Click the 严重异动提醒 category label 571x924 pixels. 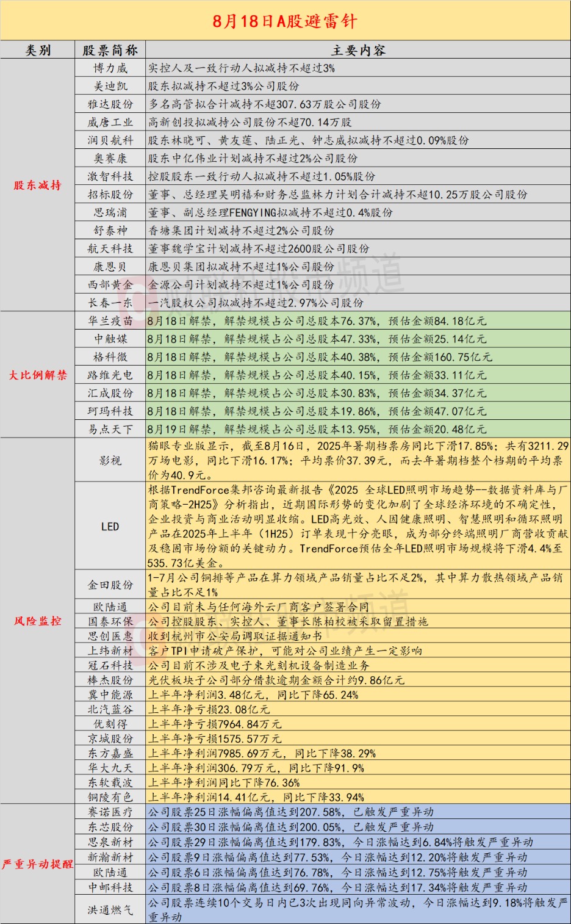point(38,864)
